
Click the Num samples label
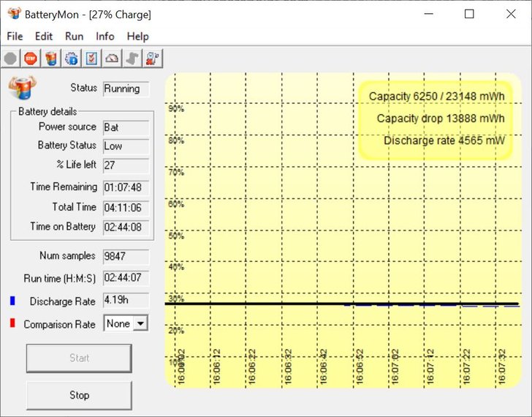tap(67, 255)
